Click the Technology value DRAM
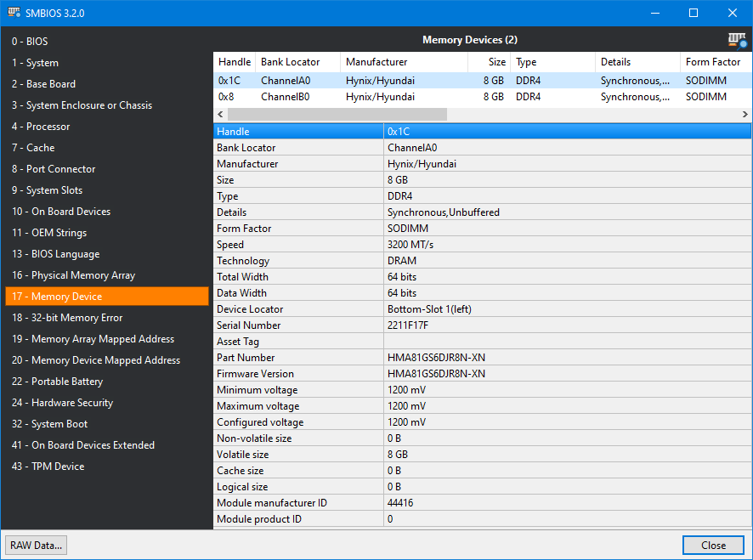Screen dimensions: 753x560 (402, 261)
